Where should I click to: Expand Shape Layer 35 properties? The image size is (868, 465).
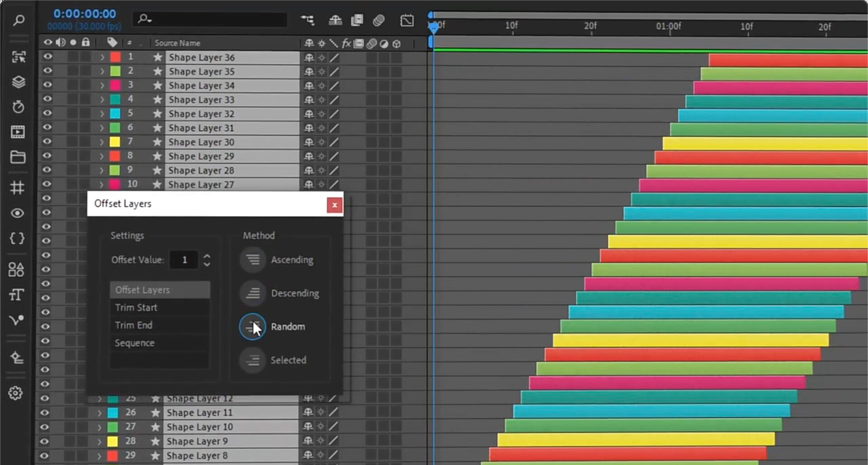(x=102, y=71)
